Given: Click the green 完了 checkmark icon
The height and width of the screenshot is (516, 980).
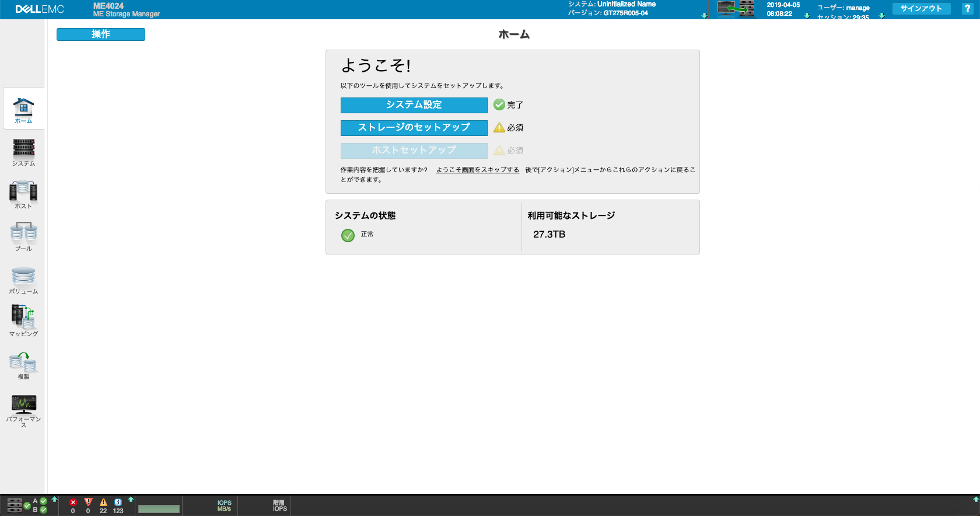Looking at the screenshot, I should click(499, 104).
